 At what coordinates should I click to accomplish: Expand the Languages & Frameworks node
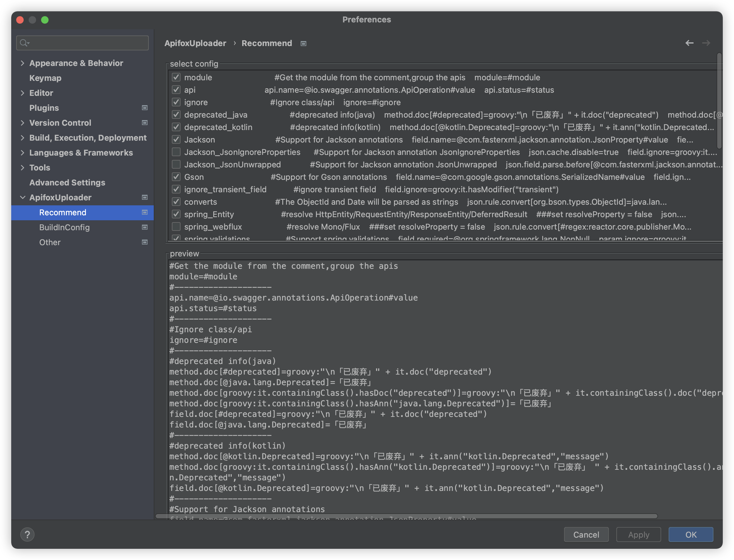(22, 153)
